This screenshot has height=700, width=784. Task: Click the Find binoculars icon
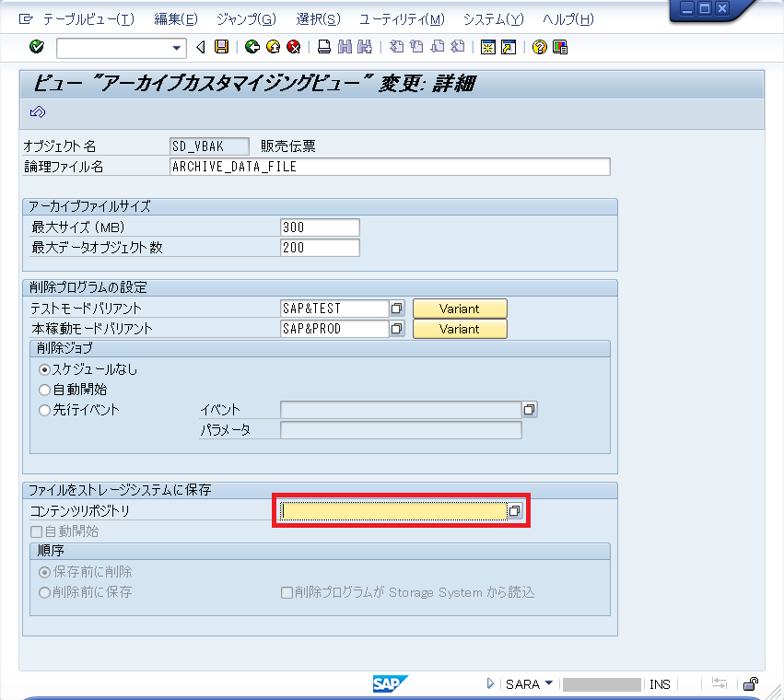tap(345, 47)
